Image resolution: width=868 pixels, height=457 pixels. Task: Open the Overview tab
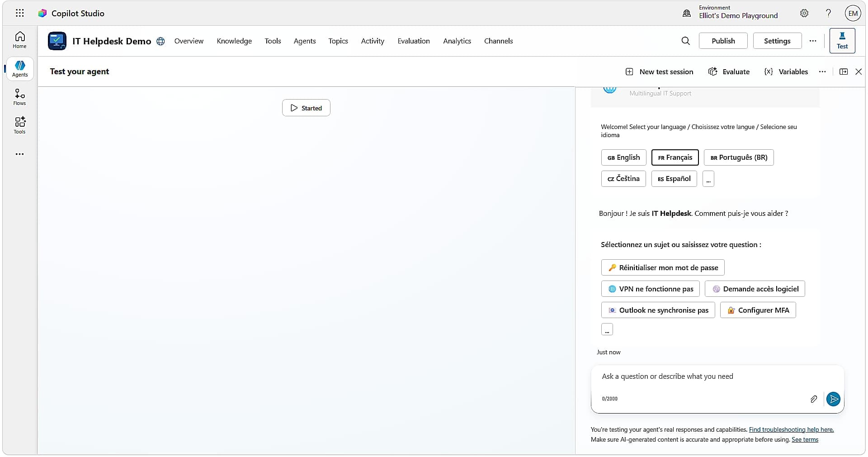(189, 41)
